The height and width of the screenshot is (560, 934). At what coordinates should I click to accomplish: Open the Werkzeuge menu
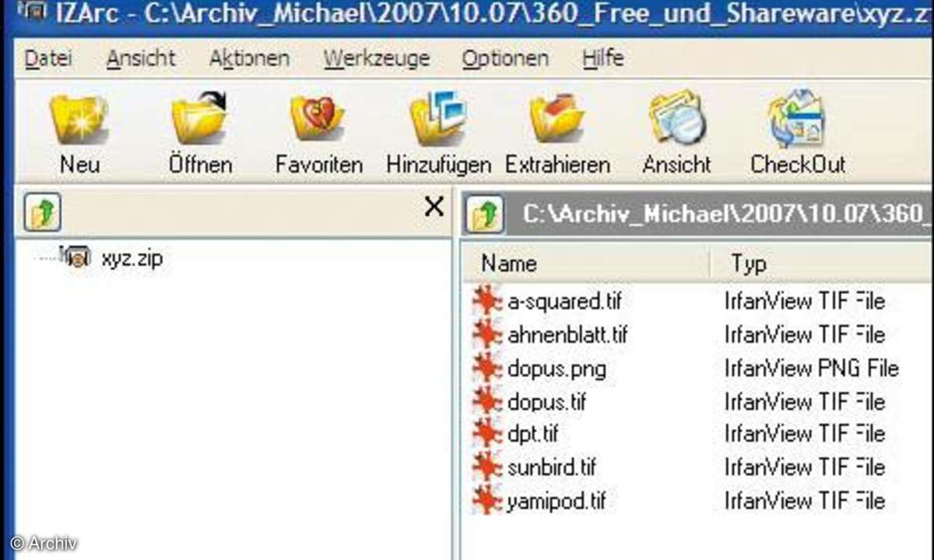pyautogui.click(x=377, y=59)
